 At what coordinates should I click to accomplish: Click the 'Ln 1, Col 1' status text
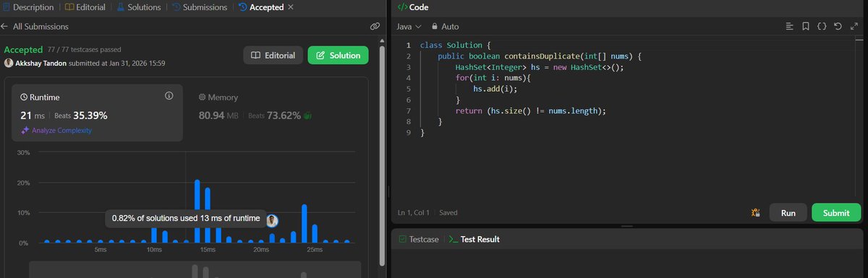pyautogui.click(x=413, y=213)
